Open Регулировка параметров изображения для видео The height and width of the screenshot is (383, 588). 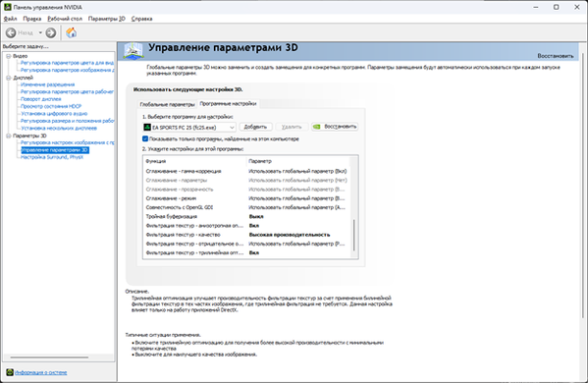[68, 70]
